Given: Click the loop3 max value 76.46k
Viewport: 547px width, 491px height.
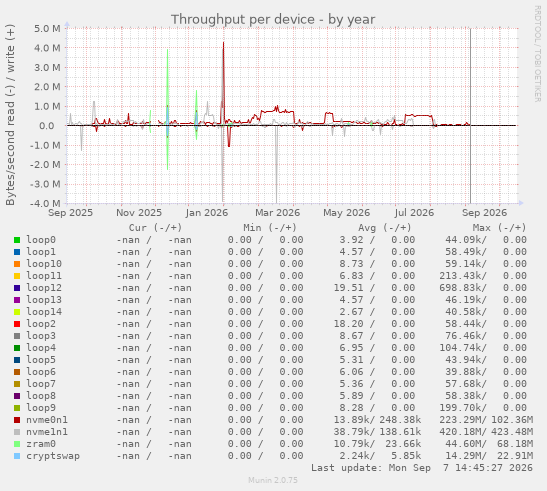Looking at the screenshot, I should (463, 336).
